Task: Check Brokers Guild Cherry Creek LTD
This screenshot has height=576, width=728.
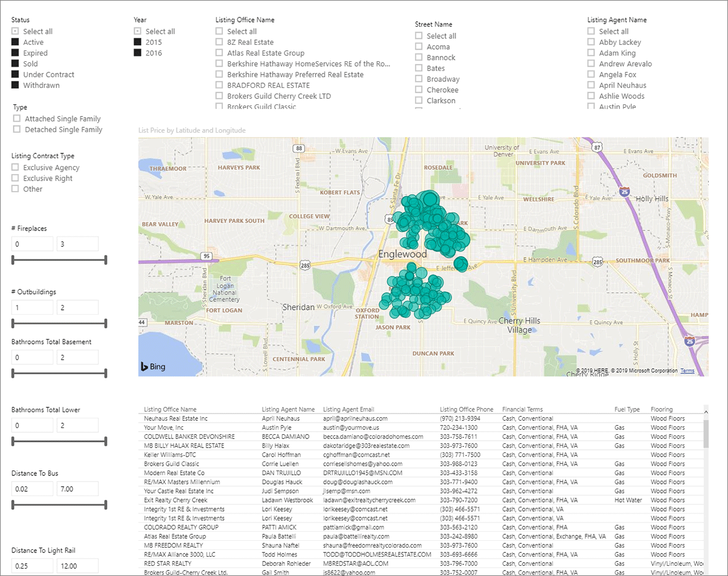Action: [x=220, y=96]
